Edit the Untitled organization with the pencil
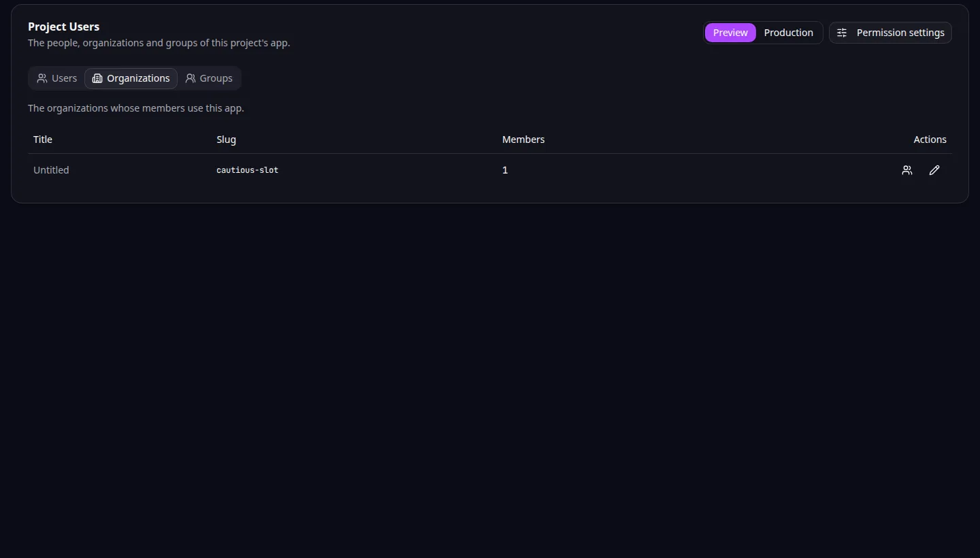 pos(934,170)
